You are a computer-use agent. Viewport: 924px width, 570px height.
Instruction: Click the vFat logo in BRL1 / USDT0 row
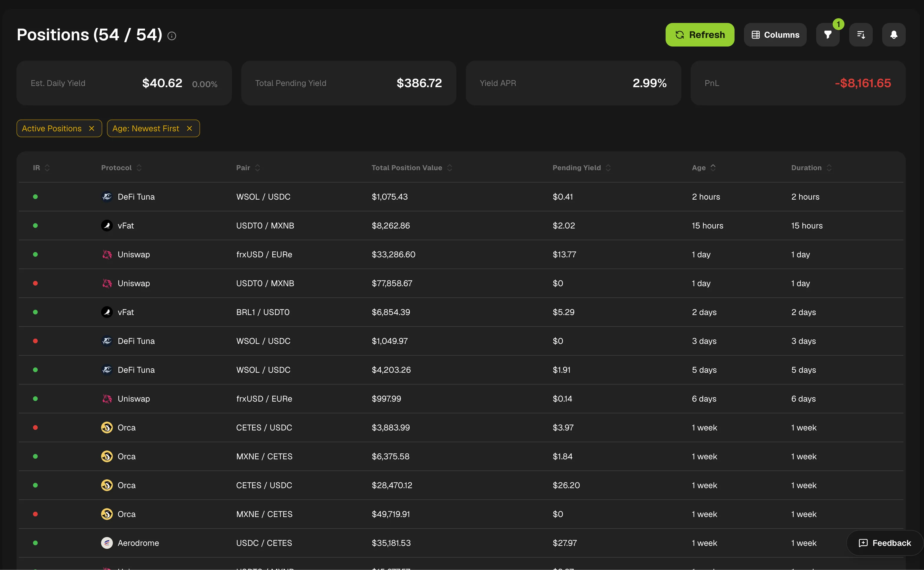click(x=107, y=312)
